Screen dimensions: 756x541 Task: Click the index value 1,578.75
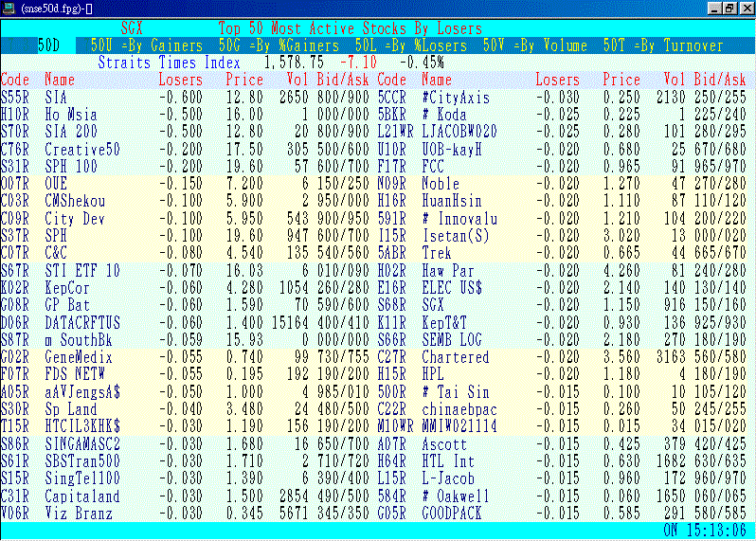[x=294, y=63]
